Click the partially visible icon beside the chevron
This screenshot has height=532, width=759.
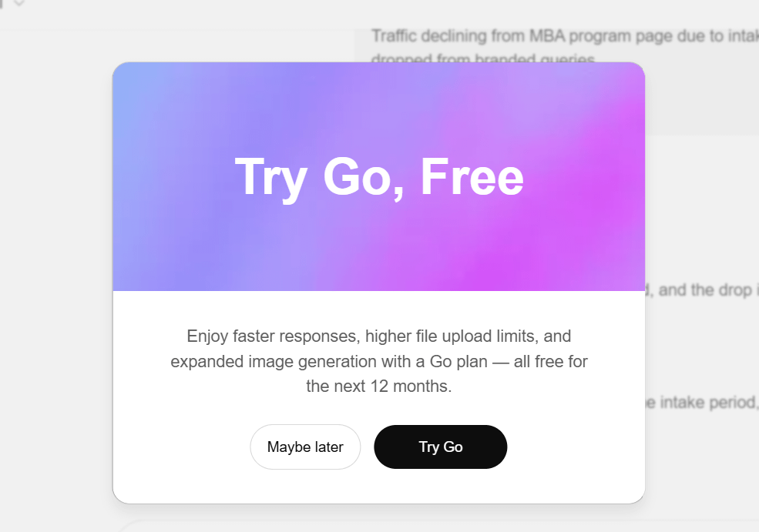(2, 3)
